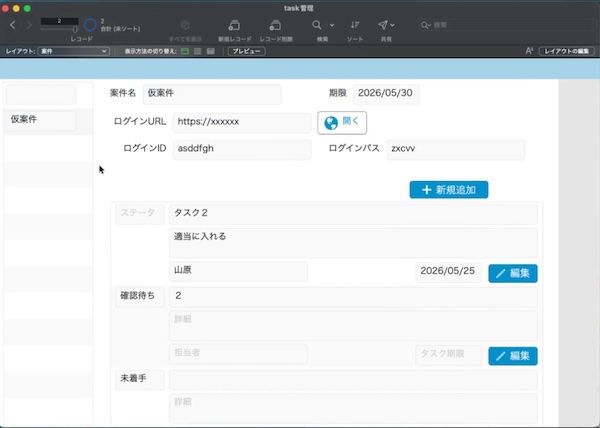This screenshot has height=428, width=600.
Task: Click the Find (検索) magnifier icon
Action: [316, 25]
